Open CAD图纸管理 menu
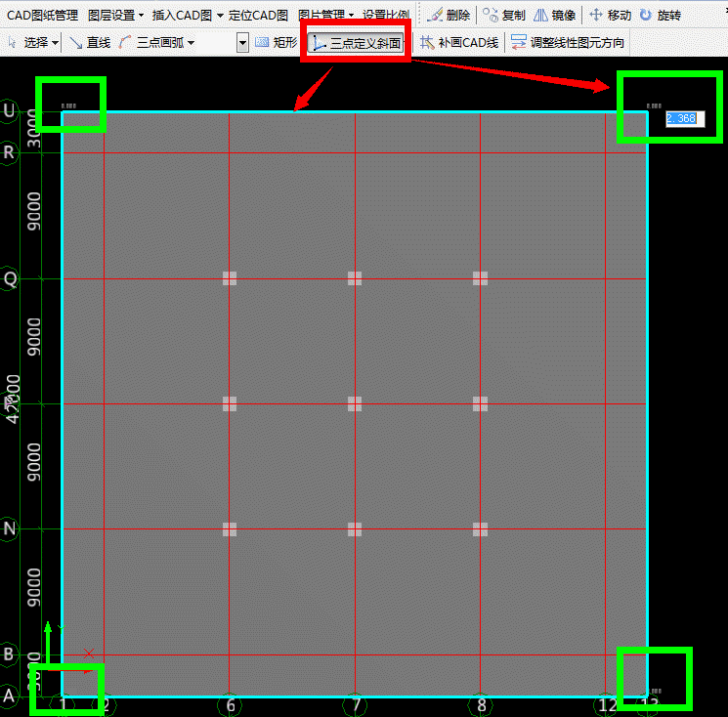728x717 pixels. click(40, 16)
